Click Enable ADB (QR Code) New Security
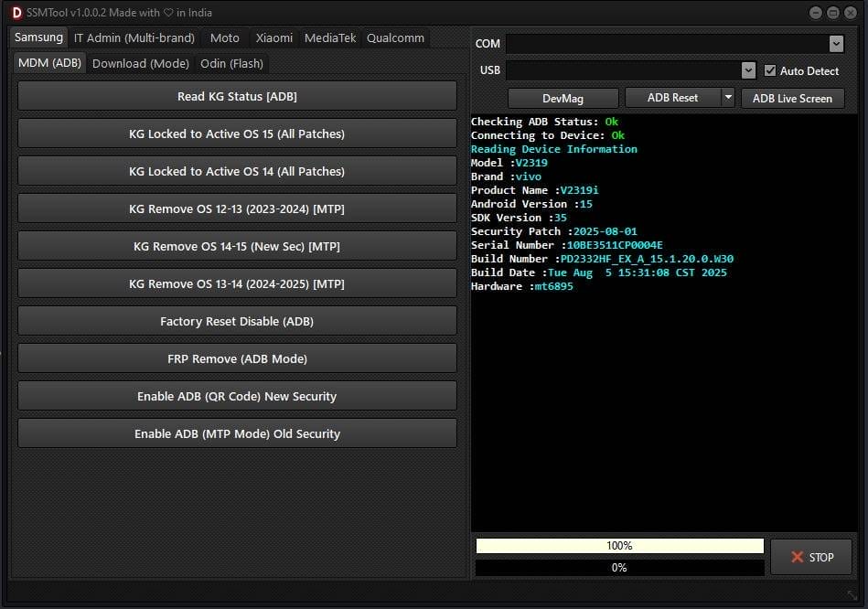 click(237, 395)
